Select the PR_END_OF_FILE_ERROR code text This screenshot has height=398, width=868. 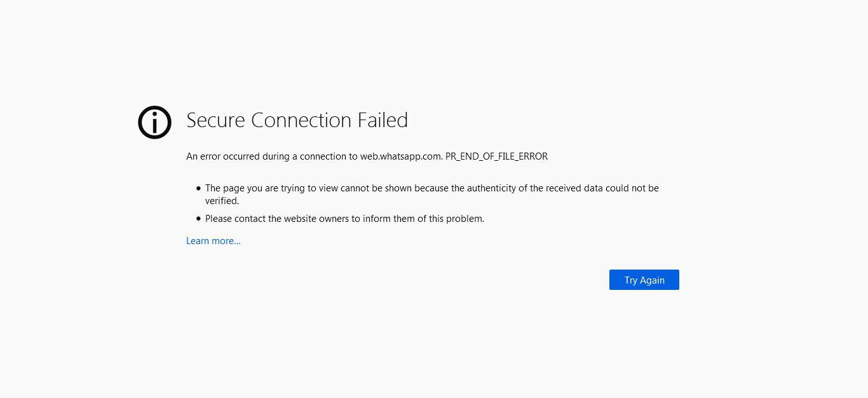(x=496, y=156)
